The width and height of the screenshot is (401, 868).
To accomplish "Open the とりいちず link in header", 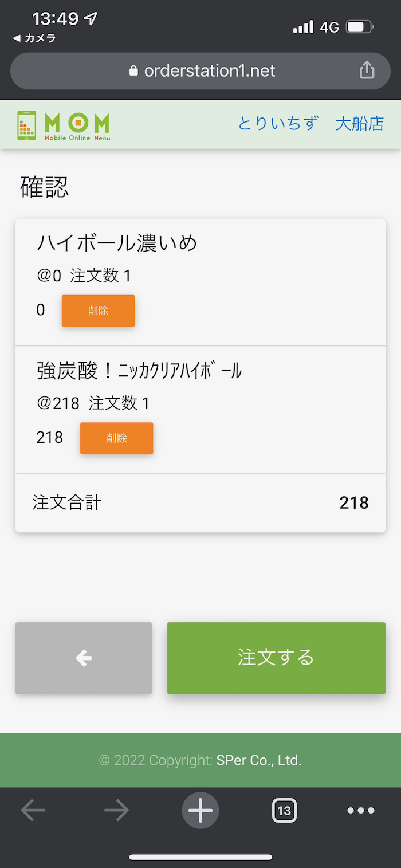I will click(x=278, y=123).
